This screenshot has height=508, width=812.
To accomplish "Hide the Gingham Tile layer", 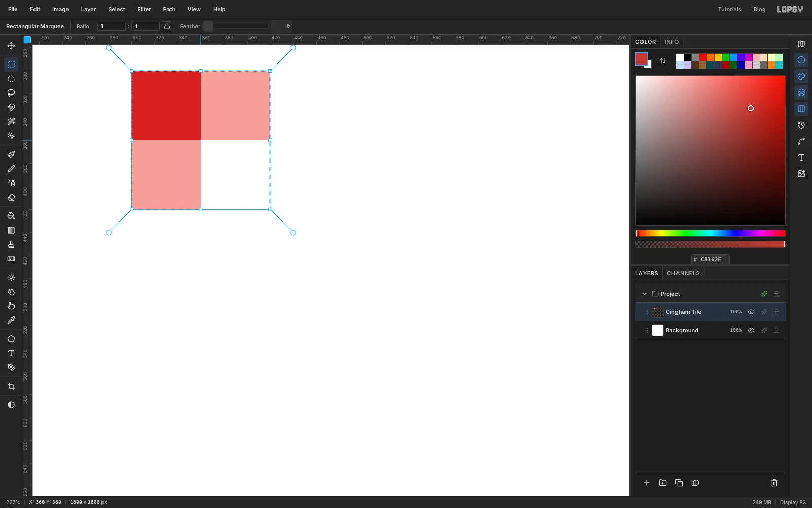I will 751,312.
